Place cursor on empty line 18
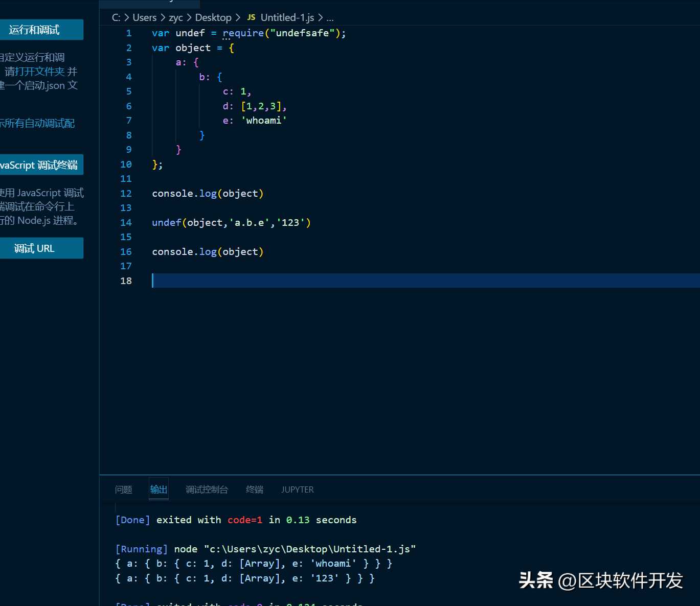This screenshot has height=606, width=700. tap(425, 281)
